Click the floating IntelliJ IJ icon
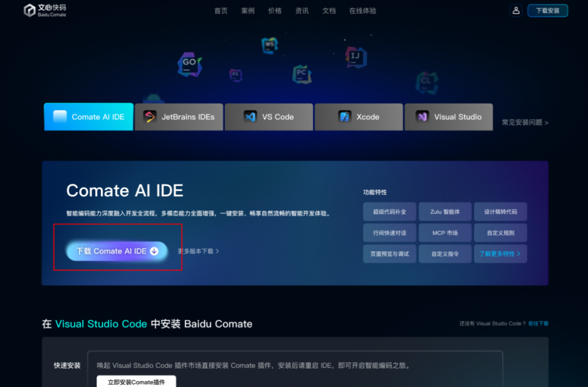 click(356, 57)
